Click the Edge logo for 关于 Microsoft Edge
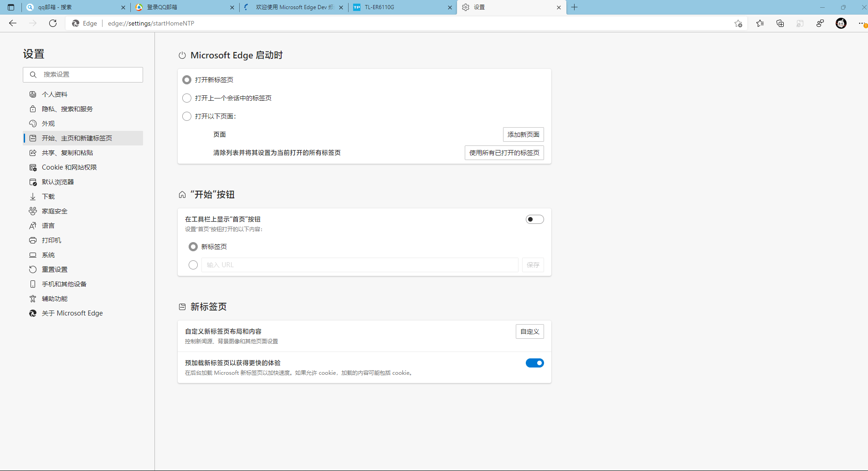The height and width of the screenshot is (471, 868). pos(33,313)
